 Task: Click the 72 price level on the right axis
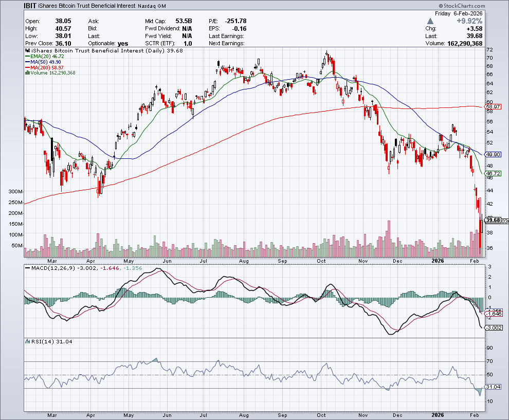coord(489,50)
